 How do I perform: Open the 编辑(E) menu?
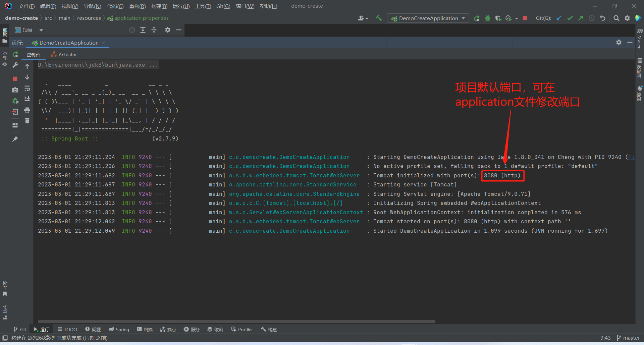click(x=48, y=6)
